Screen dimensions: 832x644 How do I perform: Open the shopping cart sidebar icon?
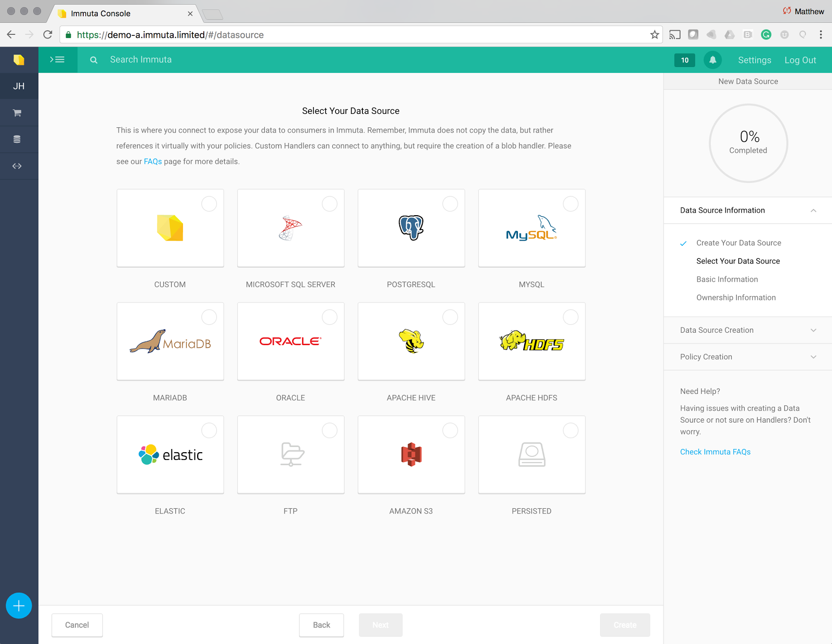pos(17,113)
